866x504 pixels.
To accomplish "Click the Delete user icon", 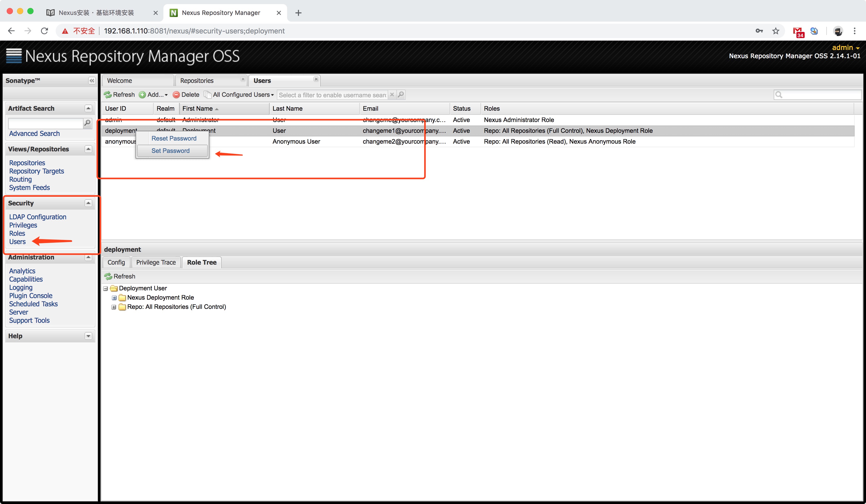I will [176, 95].
